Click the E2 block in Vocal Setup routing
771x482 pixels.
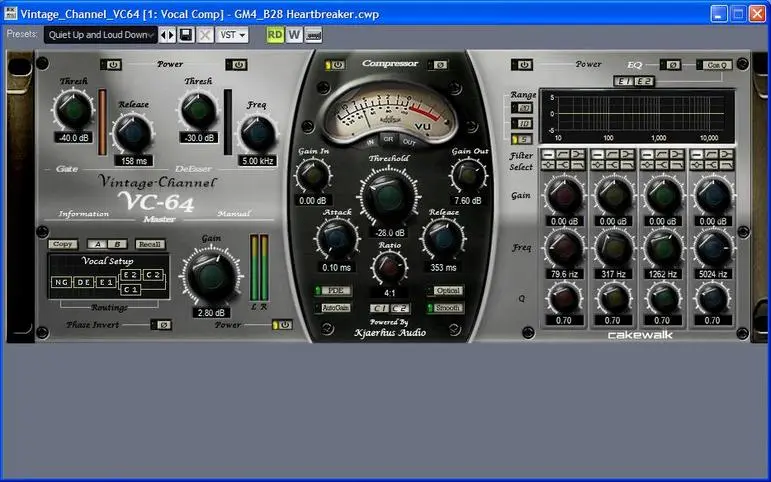tap(130, 274)
